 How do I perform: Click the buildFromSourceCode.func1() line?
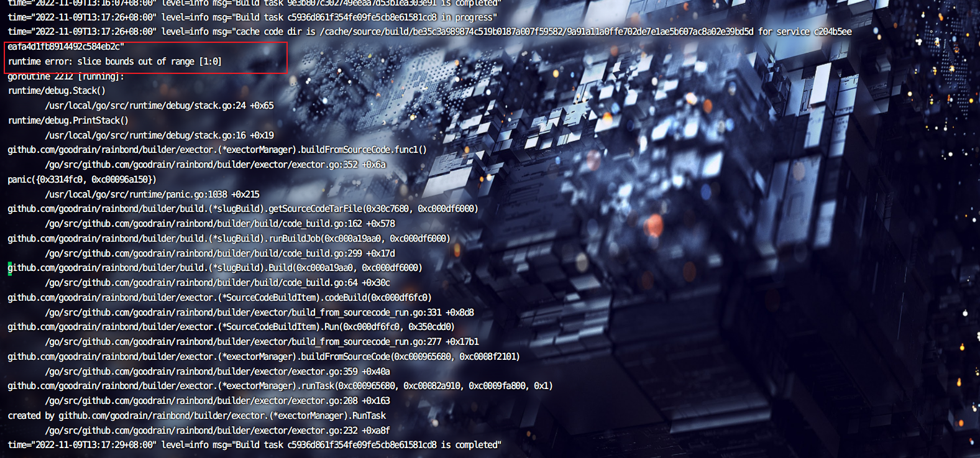click(217, 150)
